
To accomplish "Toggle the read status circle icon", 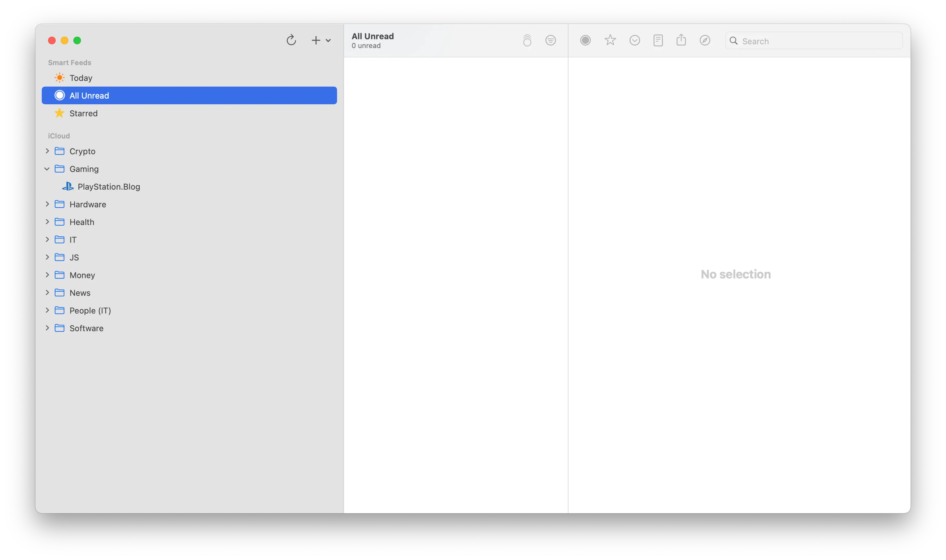I will pos(585,40).
